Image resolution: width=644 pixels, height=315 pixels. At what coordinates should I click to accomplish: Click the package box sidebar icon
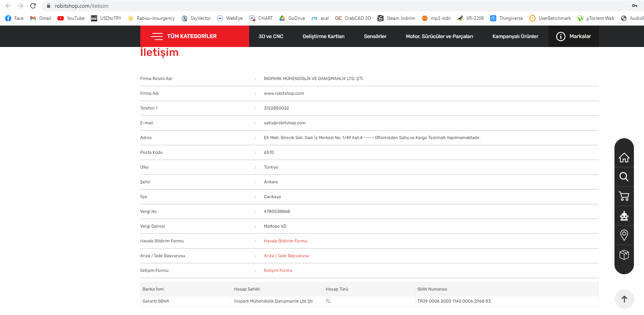pos(624,255)
